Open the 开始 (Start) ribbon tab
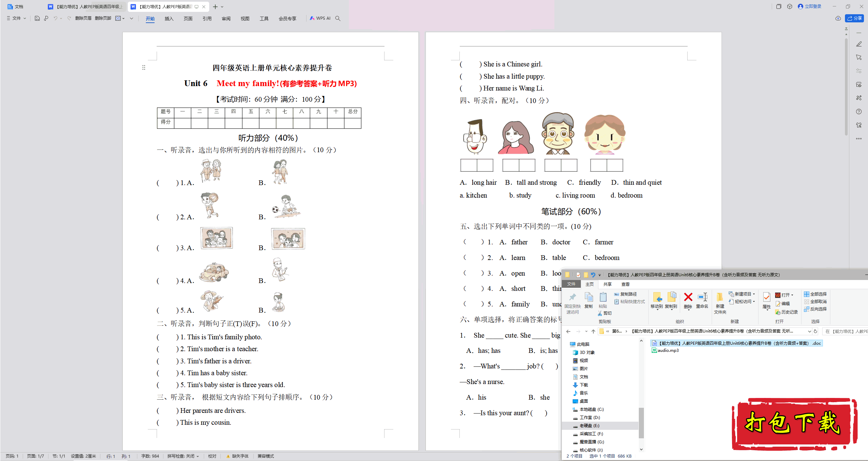This screenshot has width=868, height=461. tap(150, 20)
